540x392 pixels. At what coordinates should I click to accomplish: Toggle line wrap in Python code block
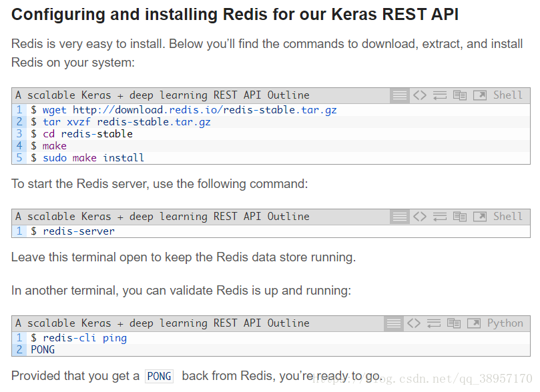pyautogui.click(x=434, y=323)
